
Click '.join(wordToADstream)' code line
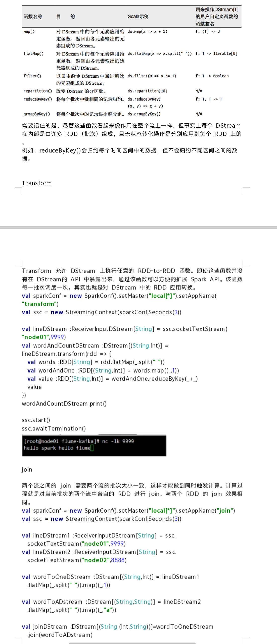(x=60, y=635)
